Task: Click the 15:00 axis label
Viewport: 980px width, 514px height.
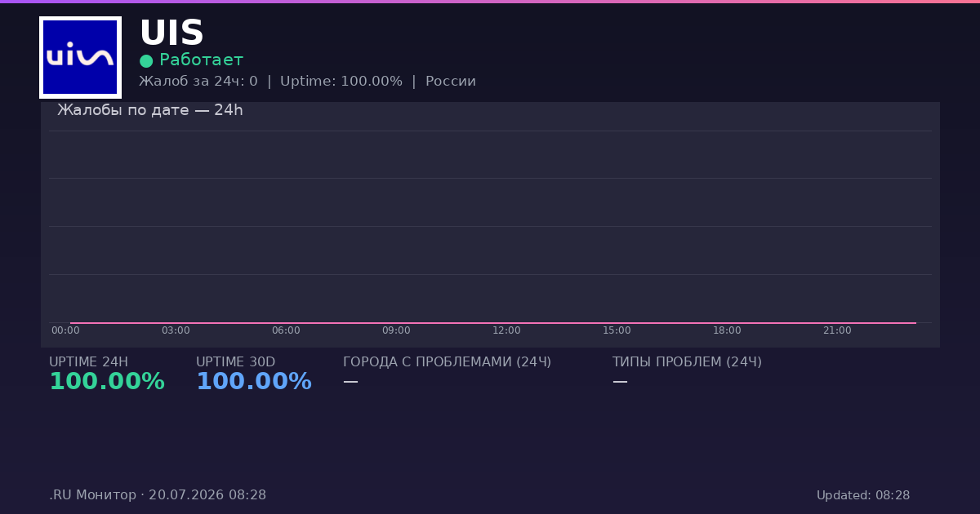Action: (617, 330)
